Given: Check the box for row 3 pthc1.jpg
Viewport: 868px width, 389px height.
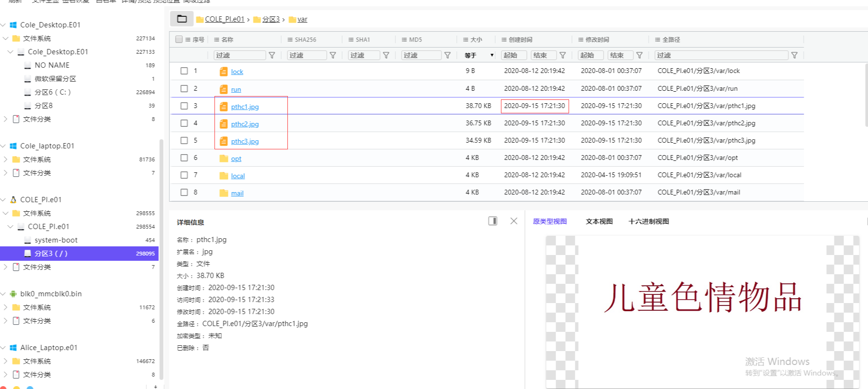Looking at the screenshot, I should 184,106.
